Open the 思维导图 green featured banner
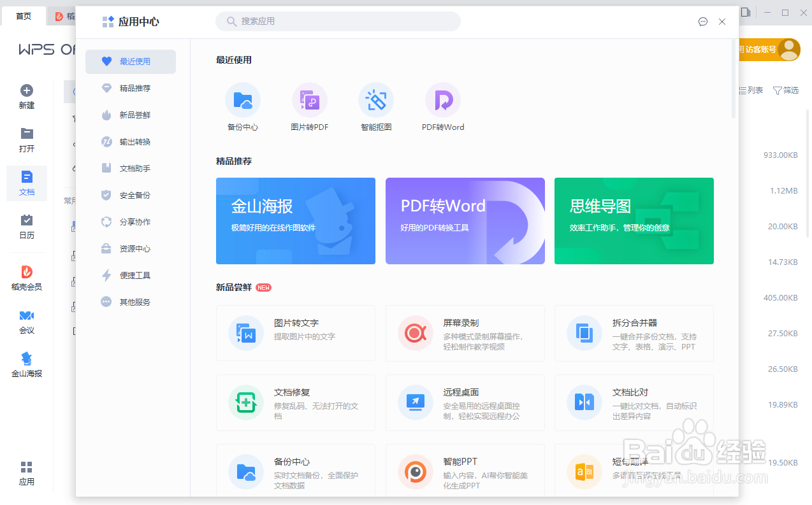Screen dimensions: 812x505 pos(634,221)
